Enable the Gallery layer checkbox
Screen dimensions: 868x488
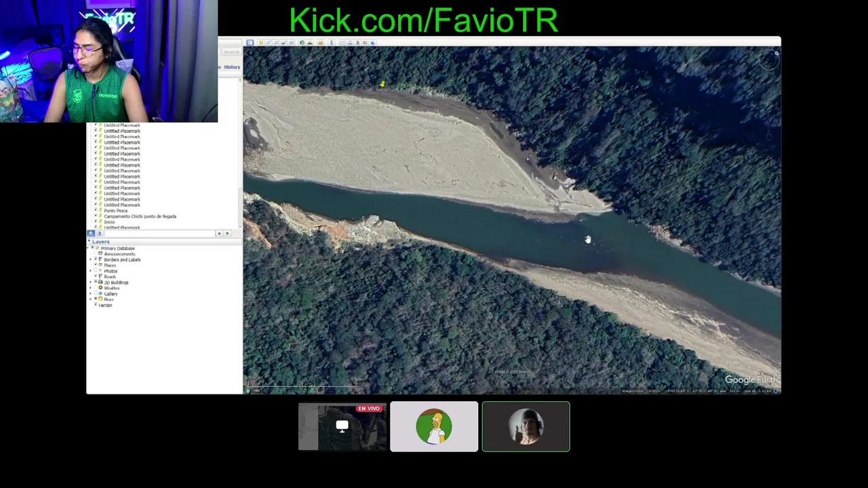[x=96, y=293]
